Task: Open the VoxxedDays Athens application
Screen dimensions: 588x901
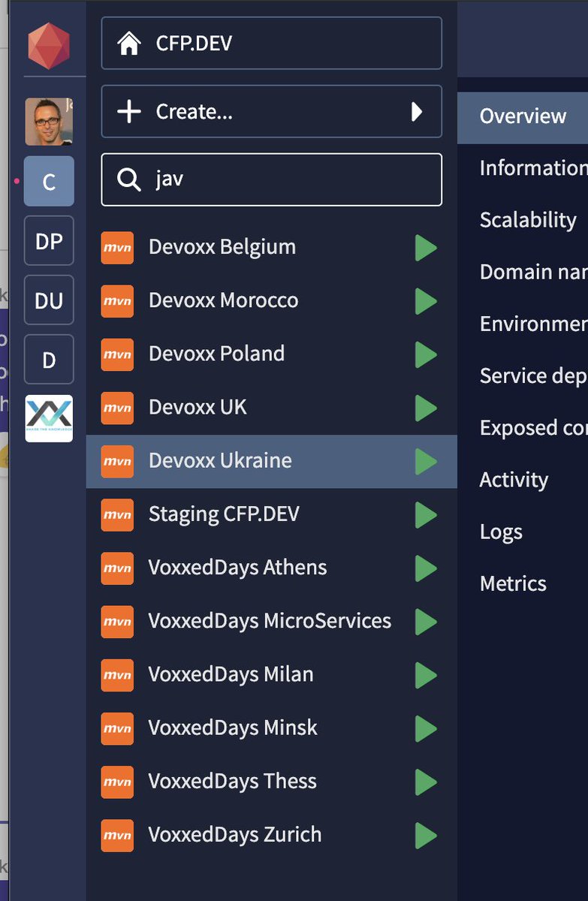Action: [x=272, y=568]
